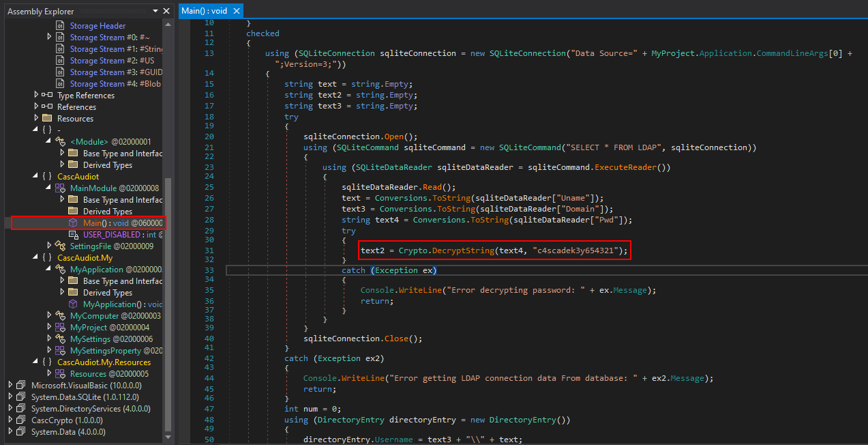
Task: Click the CascAudiot.My namespace braces icon
Action: (47, 258)
